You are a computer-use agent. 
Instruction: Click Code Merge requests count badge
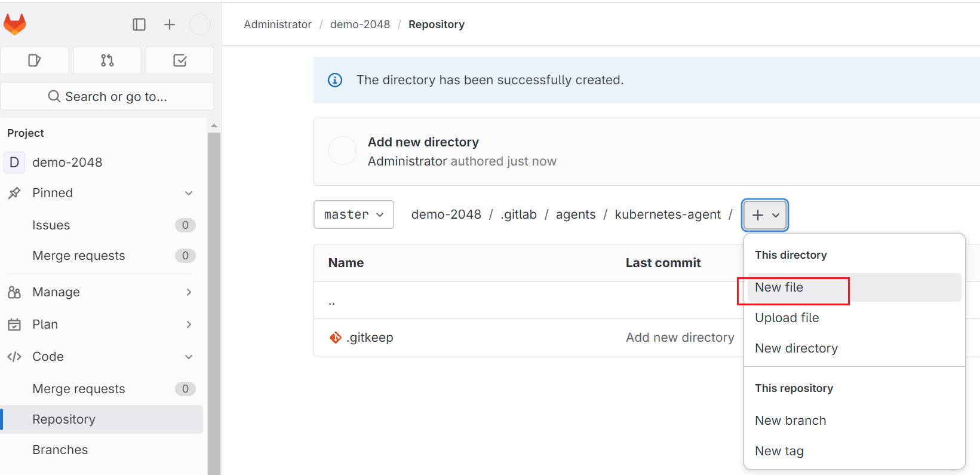185,389
